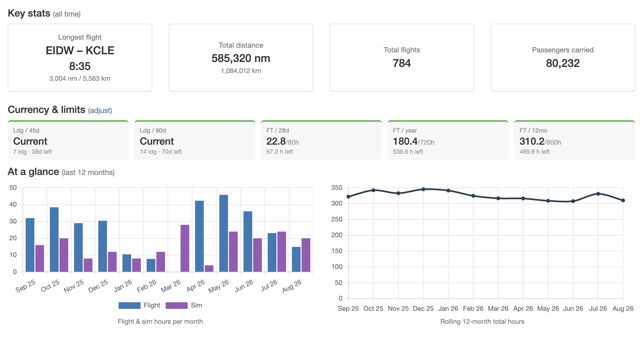Click the Mar 26 rolling hours data point
The width and height of the screenshot is (644, 340).
click(x=498, y=198)
